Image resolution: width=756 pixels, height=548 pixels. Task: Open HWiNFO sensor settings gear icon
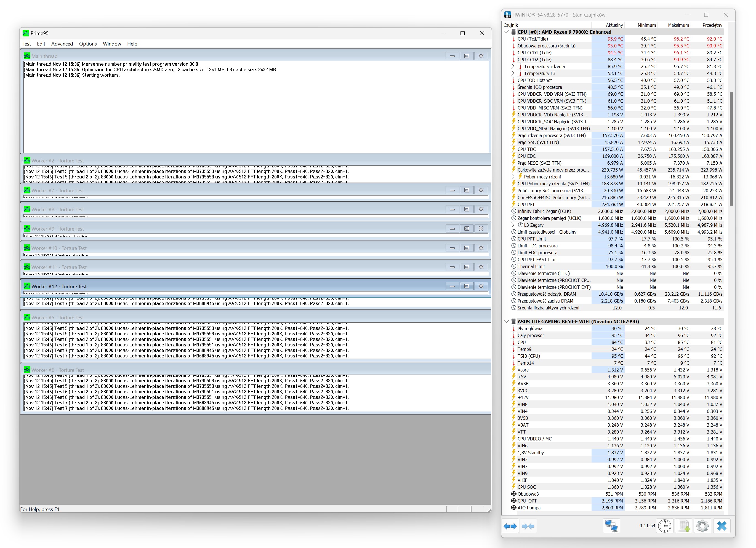pyautogui.click(x=702, y=526)
